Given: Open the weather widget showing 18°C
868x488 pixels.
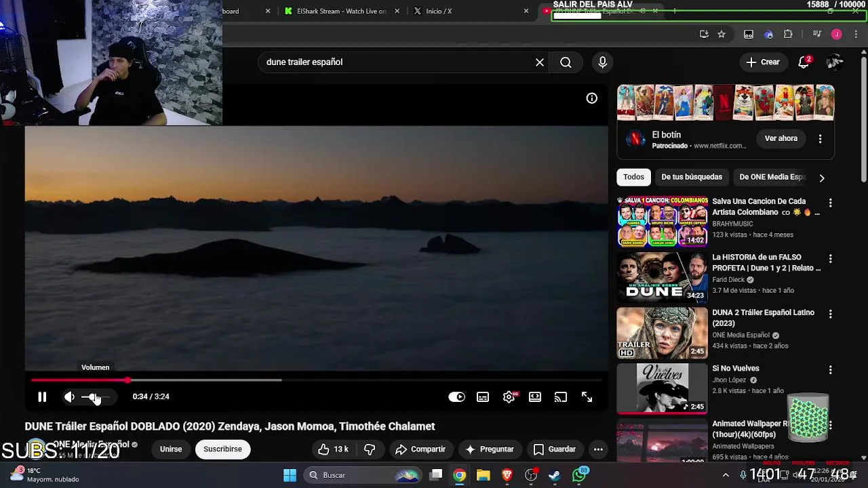Looking at the screenshot, I should [x=43, y=474].
